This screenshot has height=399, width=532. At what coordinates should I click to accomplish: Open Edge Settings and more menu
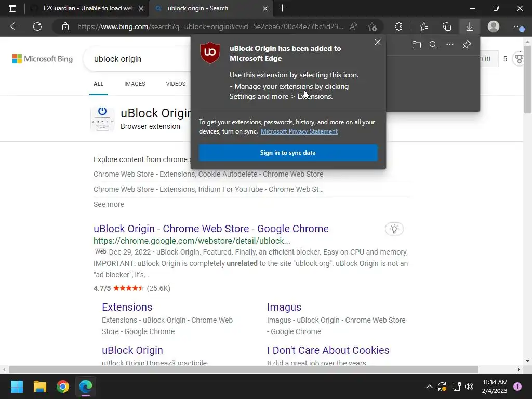click(518, 26)
